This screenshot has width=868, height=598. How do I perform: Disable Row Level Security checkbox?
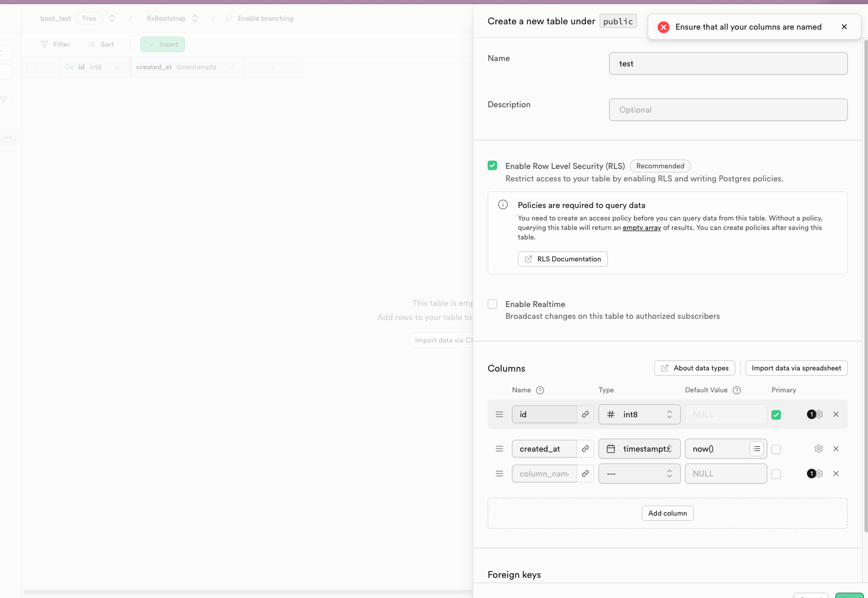click(492, 165)
